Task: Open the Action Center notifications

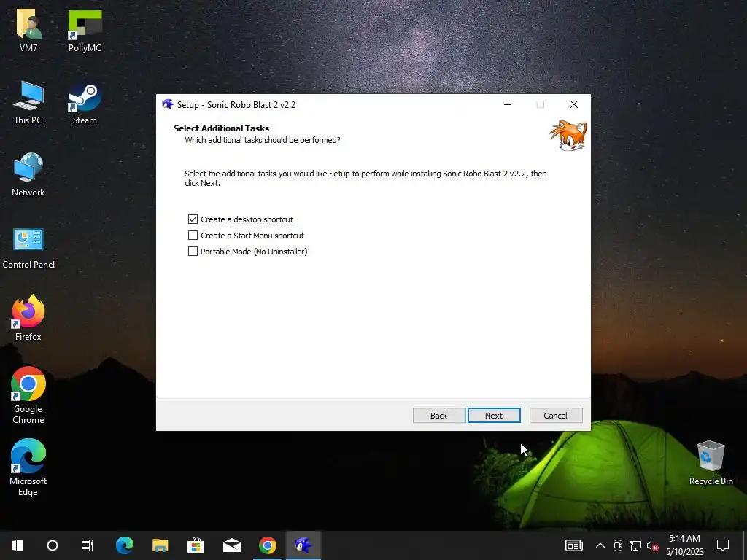Action: (723, 545)
